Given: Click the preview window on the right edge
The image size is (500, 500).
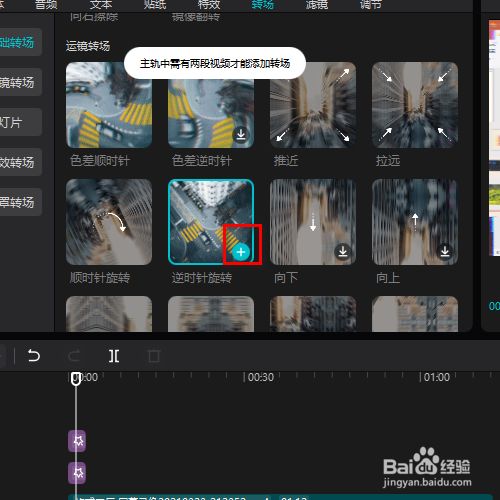Looking at the screenshot, I should click(x=494, y=138).
